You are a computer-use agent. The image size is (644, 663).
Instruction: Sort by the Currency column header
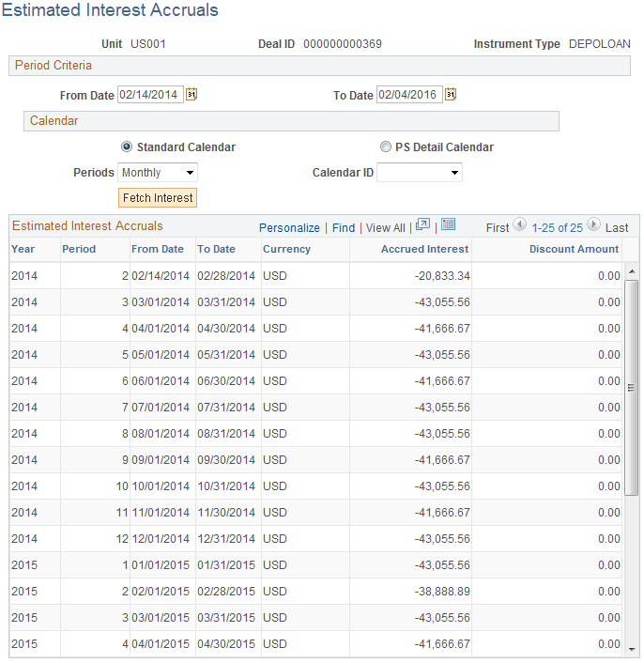pos(286,249)
